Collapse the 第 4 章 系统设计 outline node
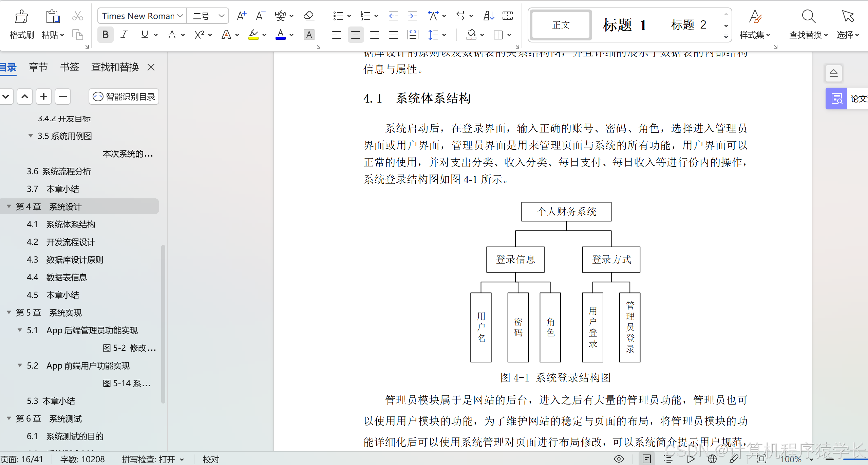Screen dimensions: 868x465 pyautogui.click(x=9, y=207)
